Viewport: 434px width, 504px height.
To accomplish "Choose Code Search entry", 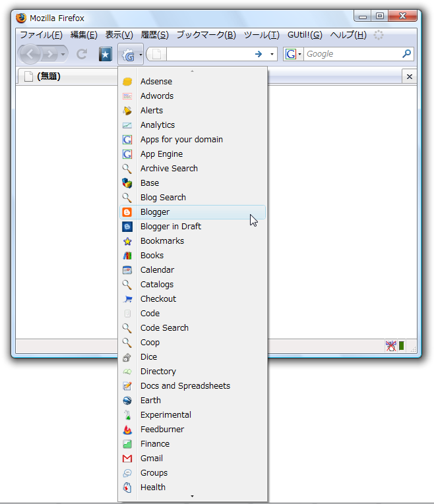I will [x=192, y=328].
